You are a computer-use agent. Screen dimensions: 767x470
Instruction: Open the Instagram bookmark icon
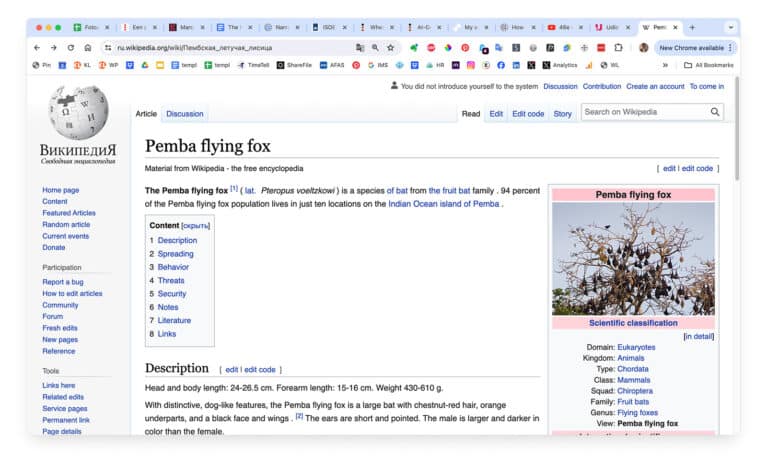471,65
